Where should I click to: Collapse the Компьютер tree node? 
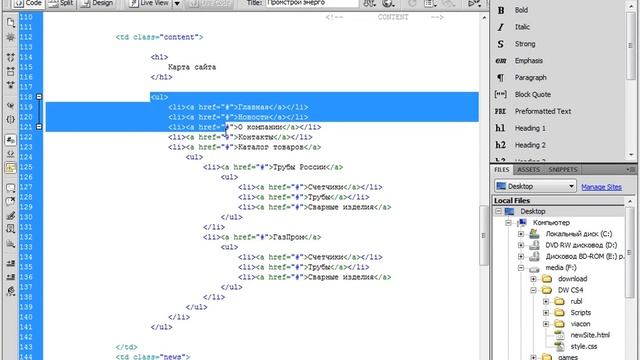pos(508,223)
